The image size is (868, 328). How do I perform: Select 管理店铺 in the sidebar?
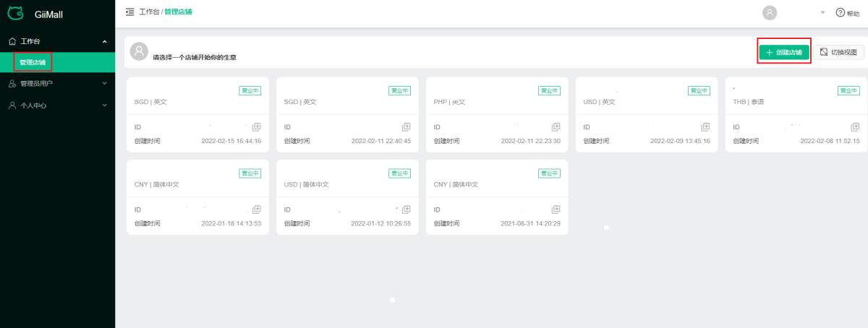point(33,62)
